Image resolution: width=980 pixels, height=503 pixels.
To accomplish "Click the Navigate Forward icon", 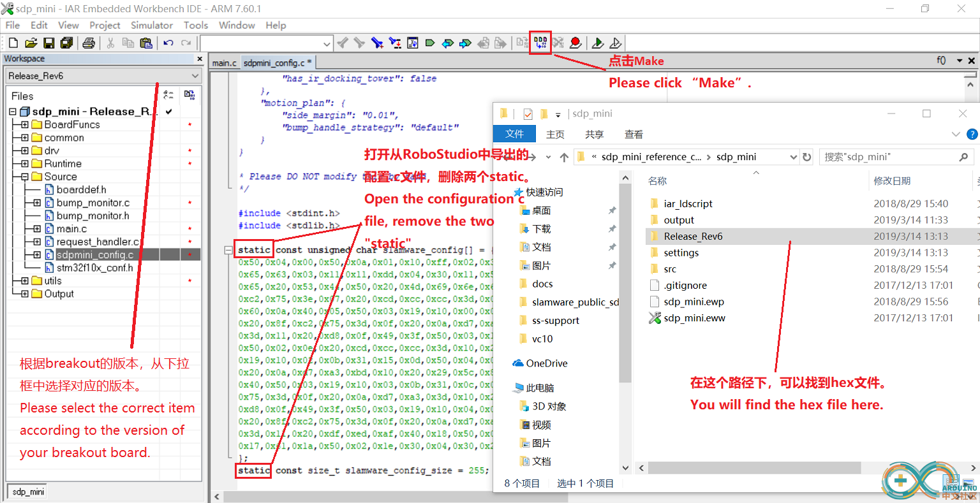I will pyautogui.click(x=501, y=43).
